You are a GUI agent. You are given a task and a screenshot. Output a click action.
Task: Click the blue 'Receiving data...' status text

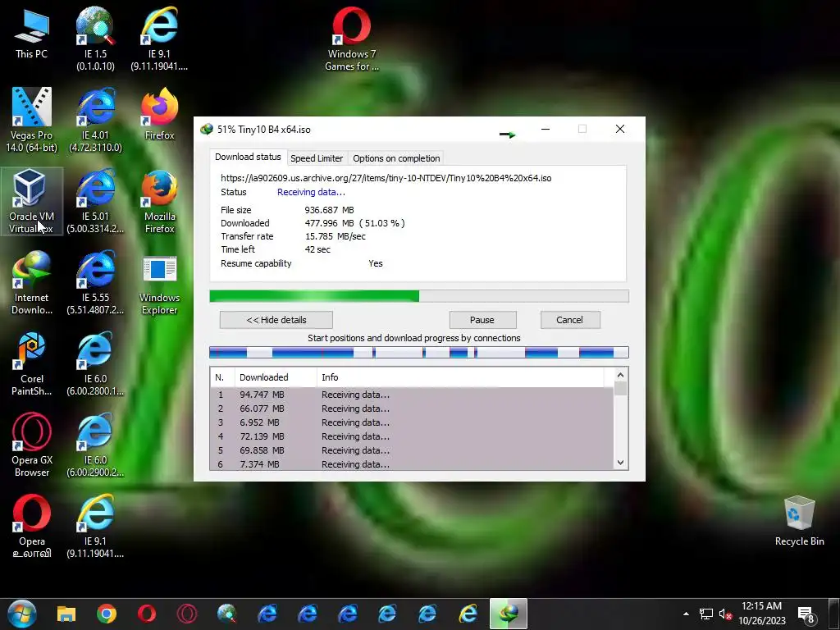[311, 192]
